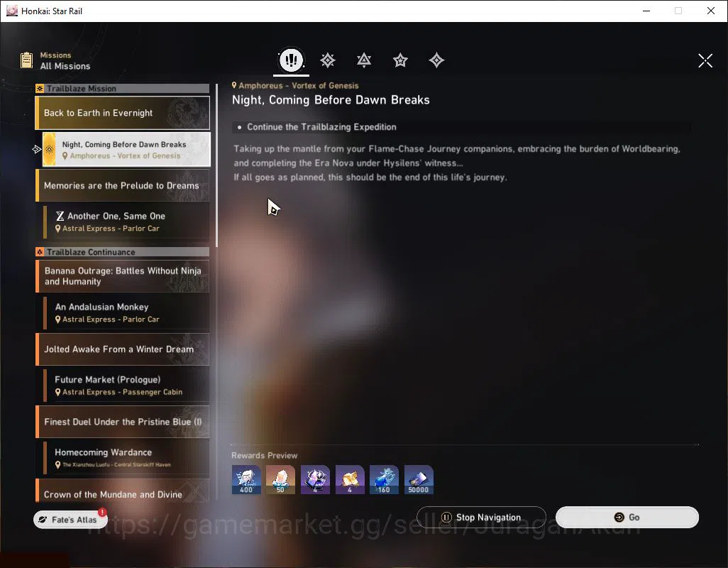Select the All Missions filter tab icon
728x568 pixels.
point(291,60)
